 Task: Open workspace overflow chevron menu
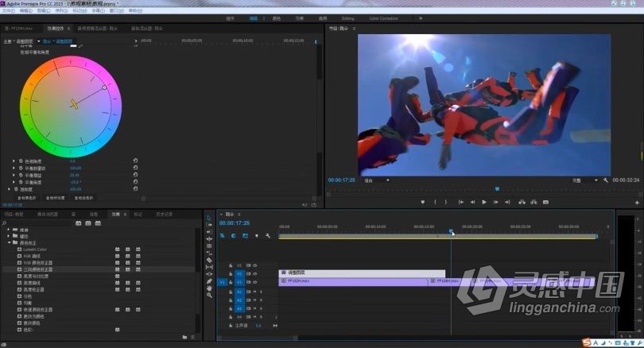click(420, 18)
